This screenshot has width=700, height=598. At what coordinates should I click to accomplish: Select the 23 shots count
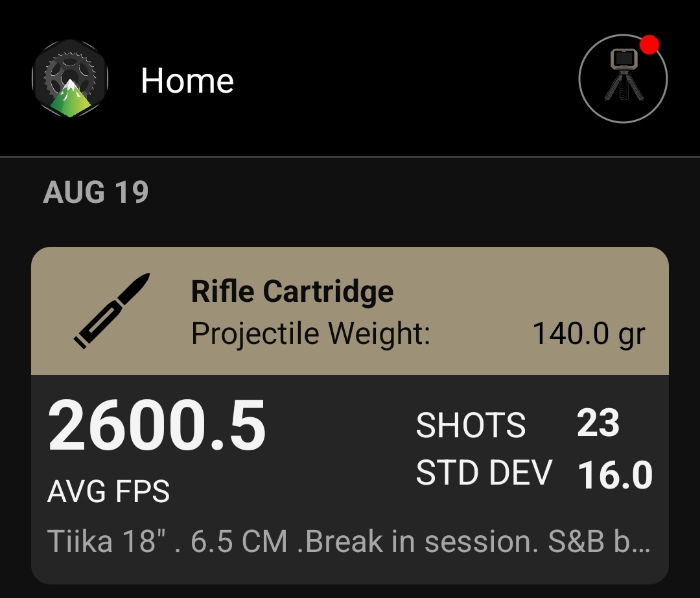pyautogui.click(x=598, y=423)
